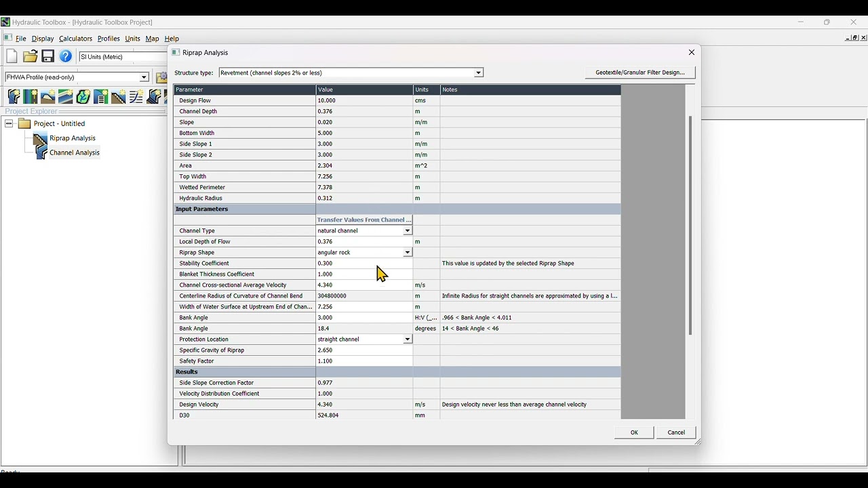Open the Map menu
The width and height of the screenshot is (868, 488).
[x=152, y=39]
